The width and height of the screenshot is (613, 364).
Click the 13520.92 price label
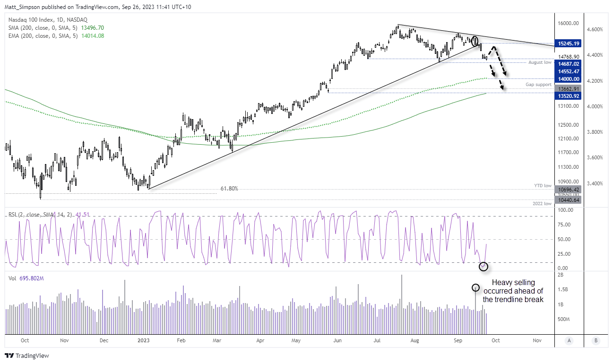coord(569,96)
